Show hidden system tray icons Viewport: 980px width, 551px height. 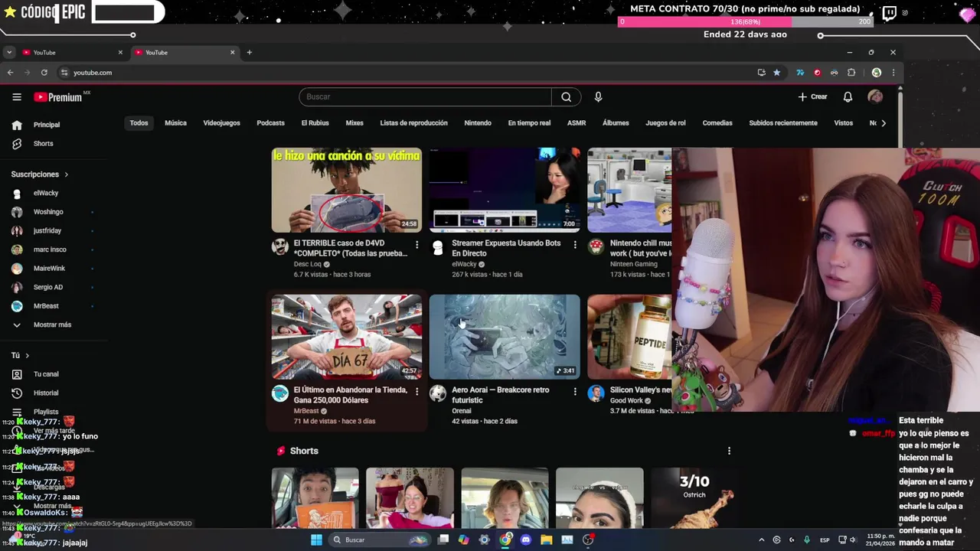tap(761, 540)
